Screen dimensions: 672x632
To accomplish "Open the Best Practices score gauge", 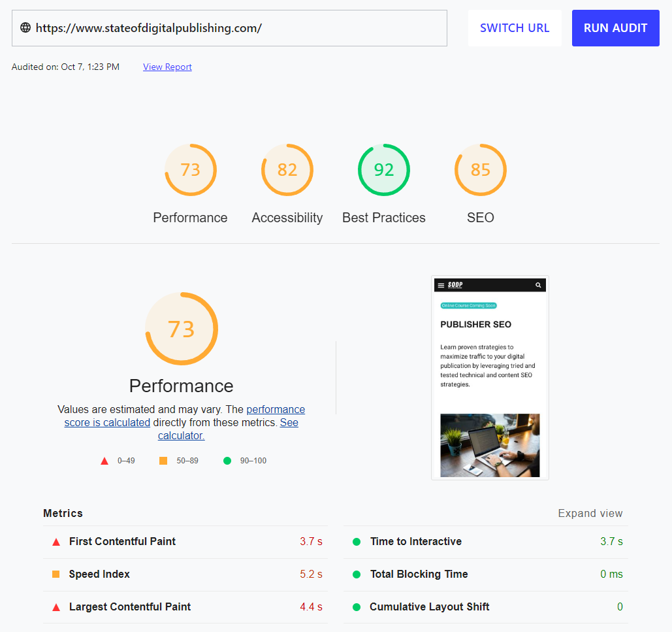I will (x=383, y=170).
